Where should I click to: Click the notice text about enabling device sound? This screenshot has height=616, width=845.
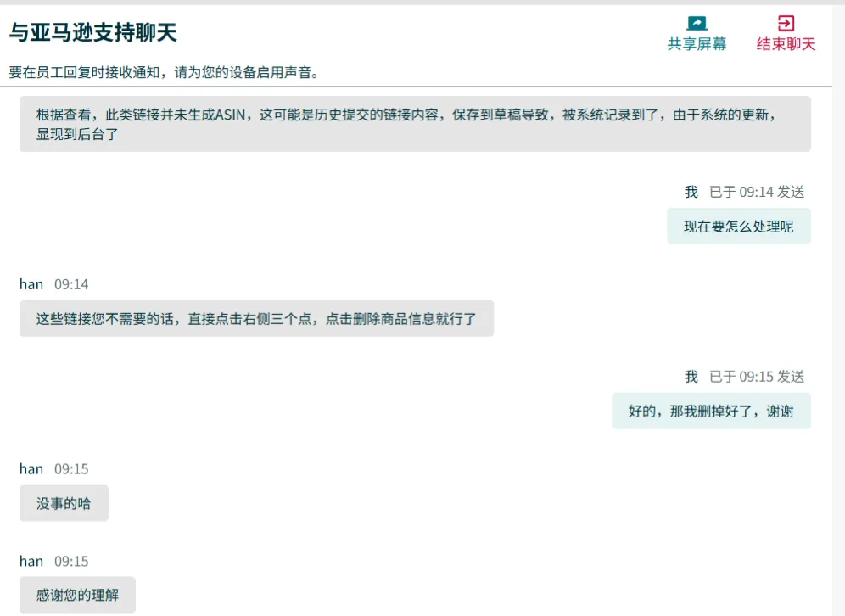point(164,72)
